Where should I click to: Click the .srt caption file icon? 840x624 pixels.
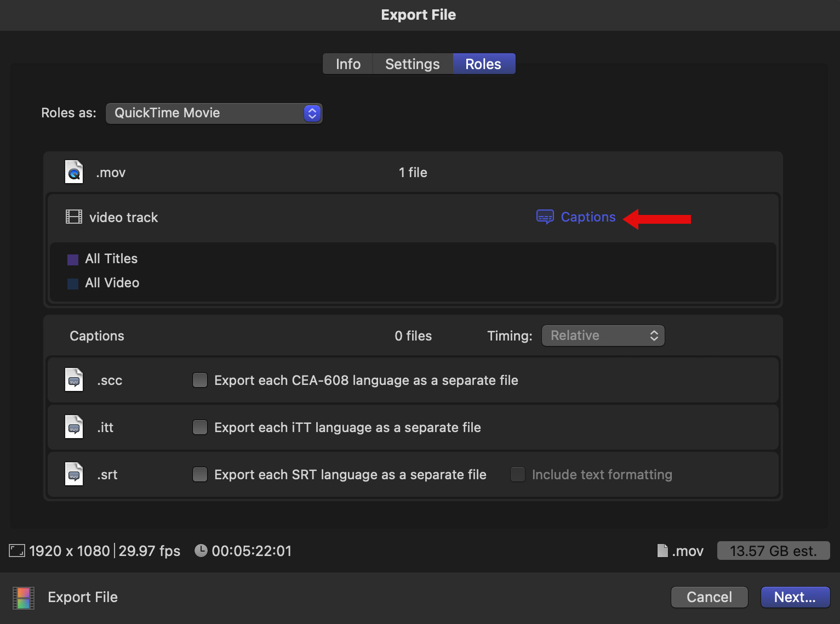74,474
